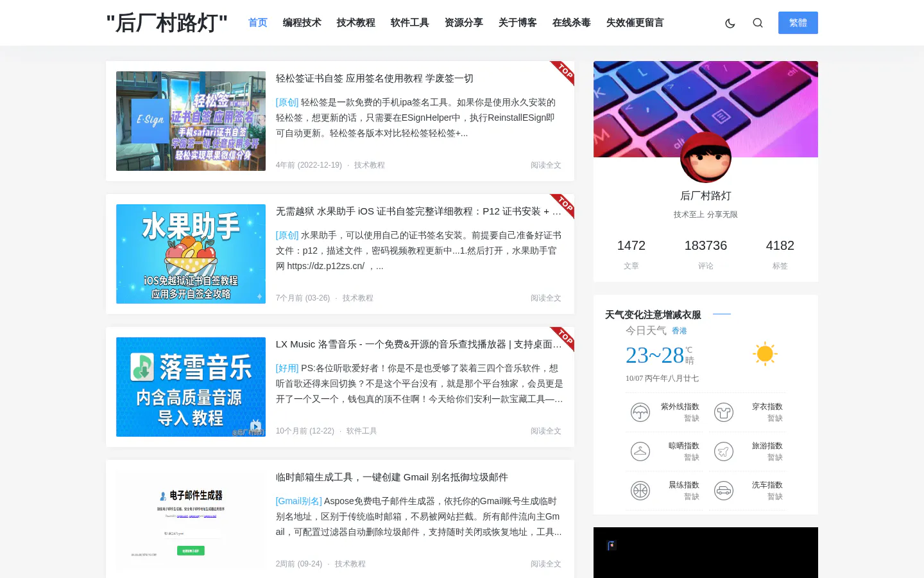This screenshot has height=578, width=924.
Task: Open the 技术教程 menu item
Action: [x=356, y=22]
